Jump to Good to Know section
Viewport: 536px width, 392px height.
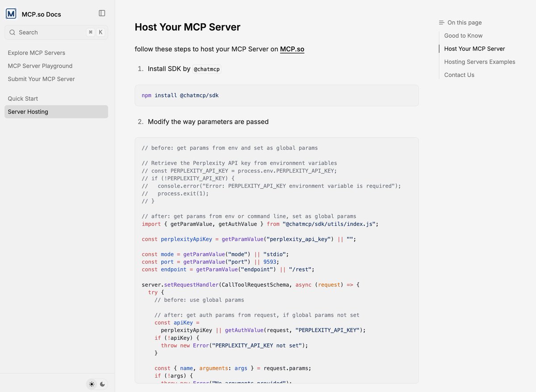(463, 36)
